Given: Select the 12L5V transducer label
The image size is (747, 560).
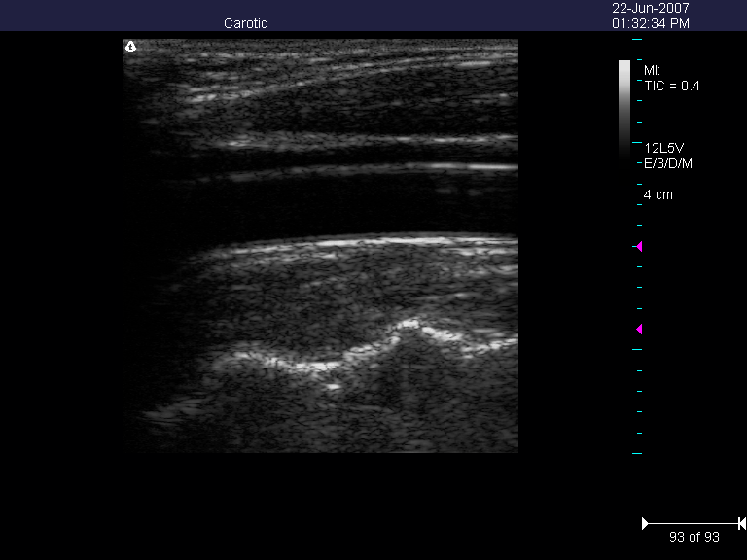Looking at the screenshot, I should tap(667, 148).
